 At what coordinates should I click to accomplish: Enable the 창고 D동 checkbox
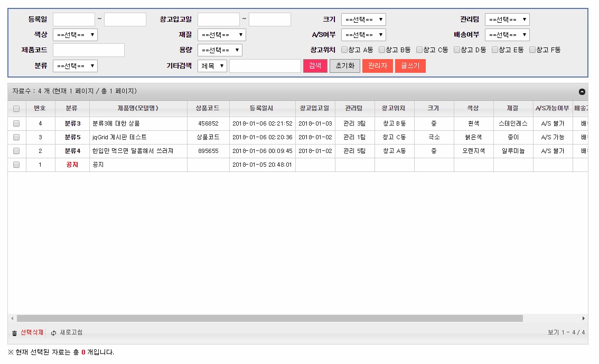[457, 50]
